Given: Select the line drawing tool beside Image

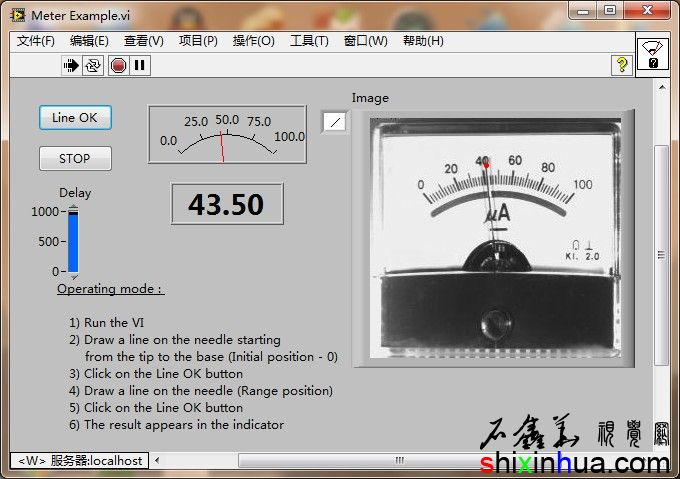Looking at the screenshot, I should (x=335, y=122).
